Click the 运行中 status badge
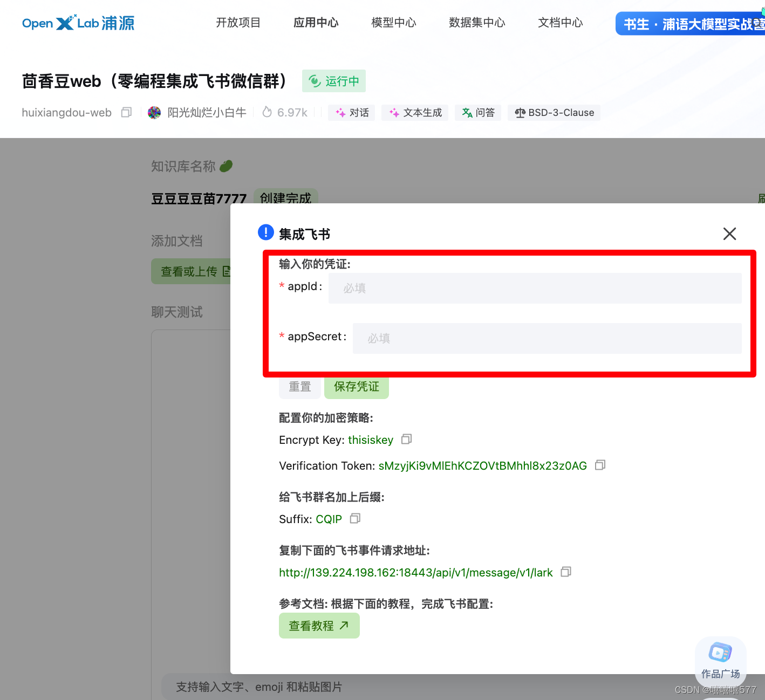 coord(334,81)
